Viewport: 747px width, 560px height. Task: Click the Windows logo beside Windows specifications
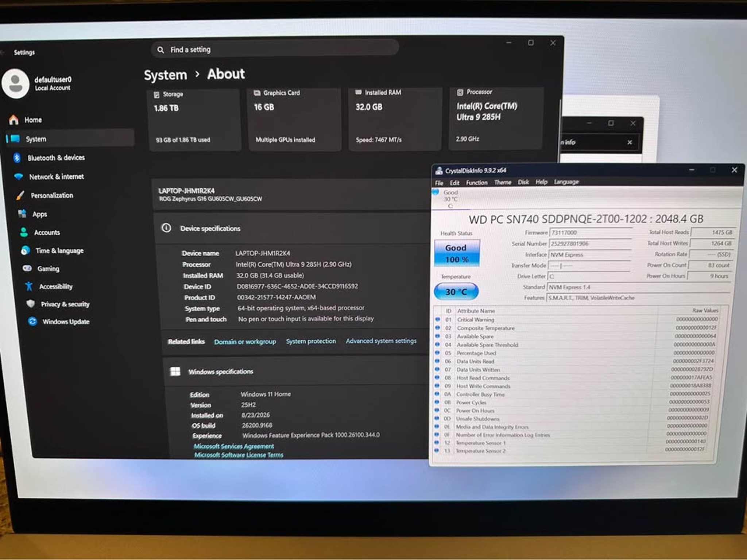click(175, 371)
